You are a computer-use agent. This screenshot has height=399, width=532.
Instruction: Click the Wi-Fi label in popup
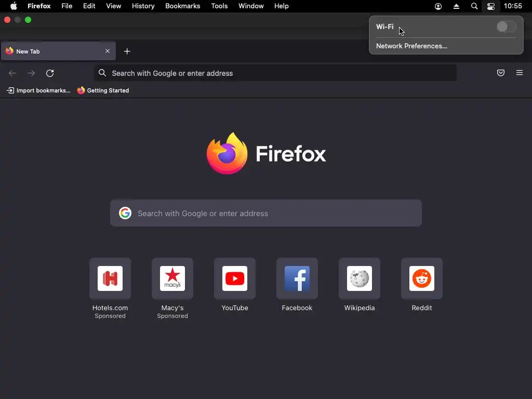coord(385,26)
